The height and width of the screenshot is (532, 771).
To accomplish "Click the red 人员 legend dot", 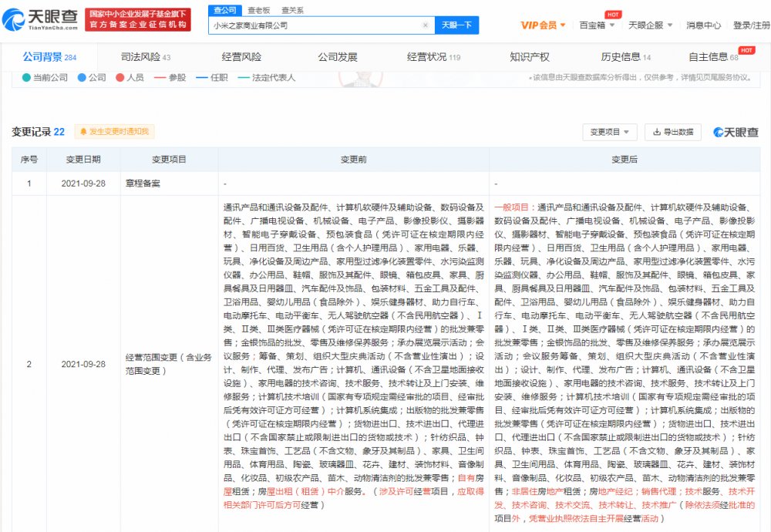I will (119, 78).
